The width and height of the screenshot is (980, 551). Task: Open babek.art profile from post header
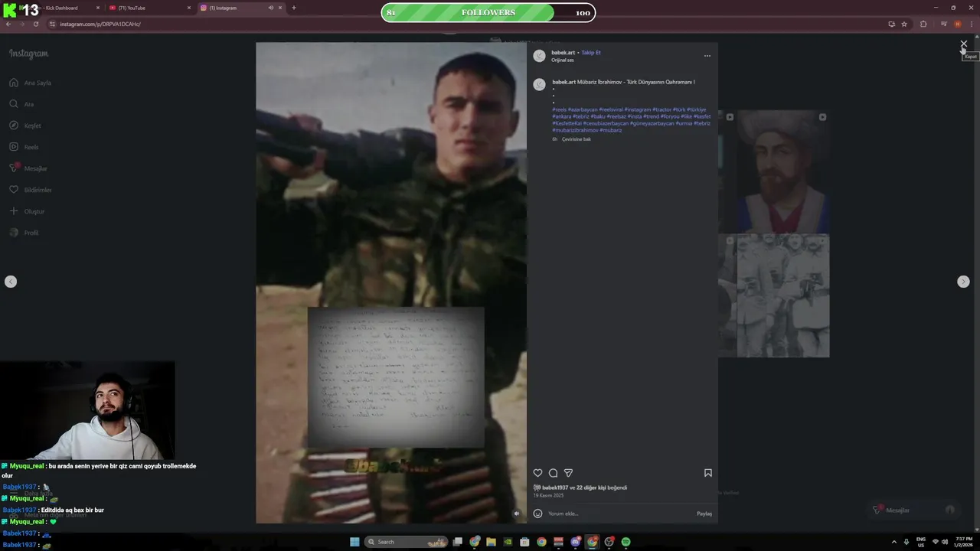(x=563, y=53)
